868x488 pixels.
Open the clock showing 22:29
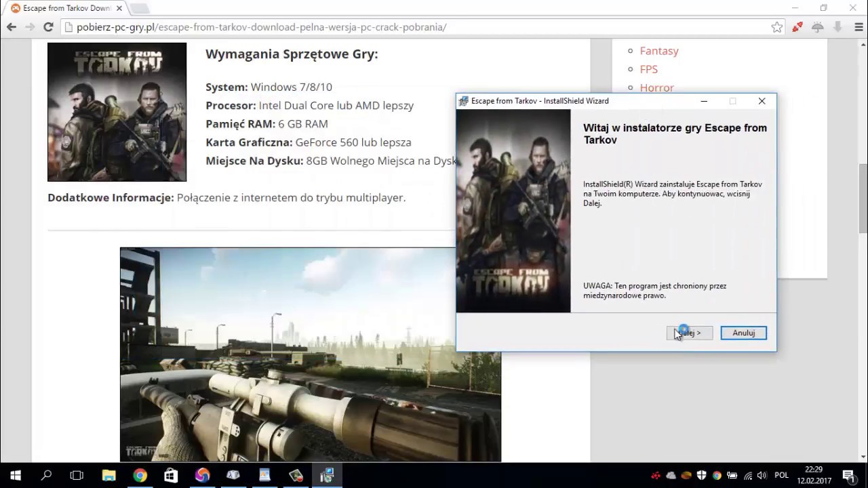click(814, 475)
